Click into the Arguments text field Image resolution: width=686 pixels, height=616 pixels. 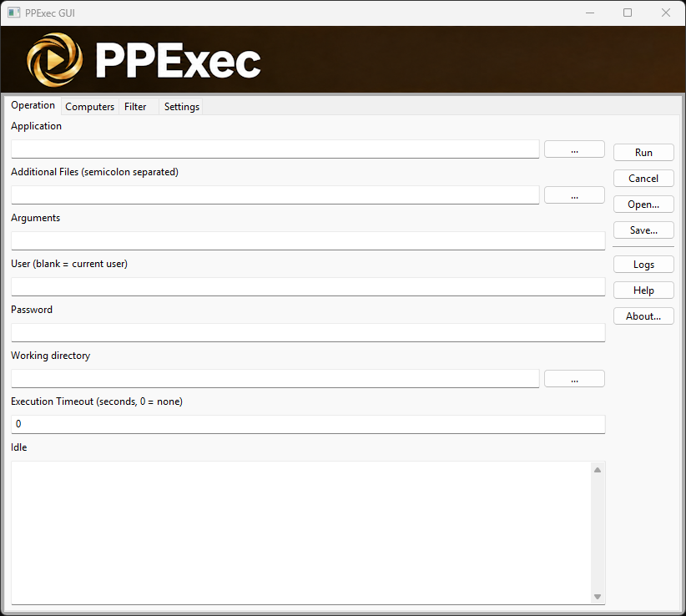click(308, 241)
